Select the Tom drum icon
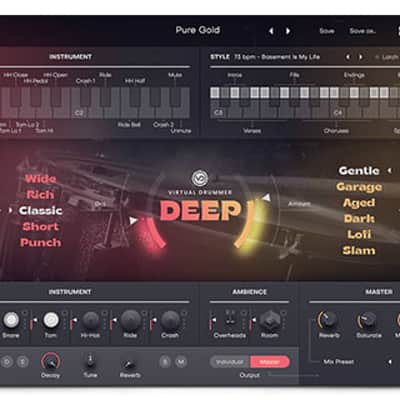The width and height of the screenshot is (400, 400). tap(51, 320)
